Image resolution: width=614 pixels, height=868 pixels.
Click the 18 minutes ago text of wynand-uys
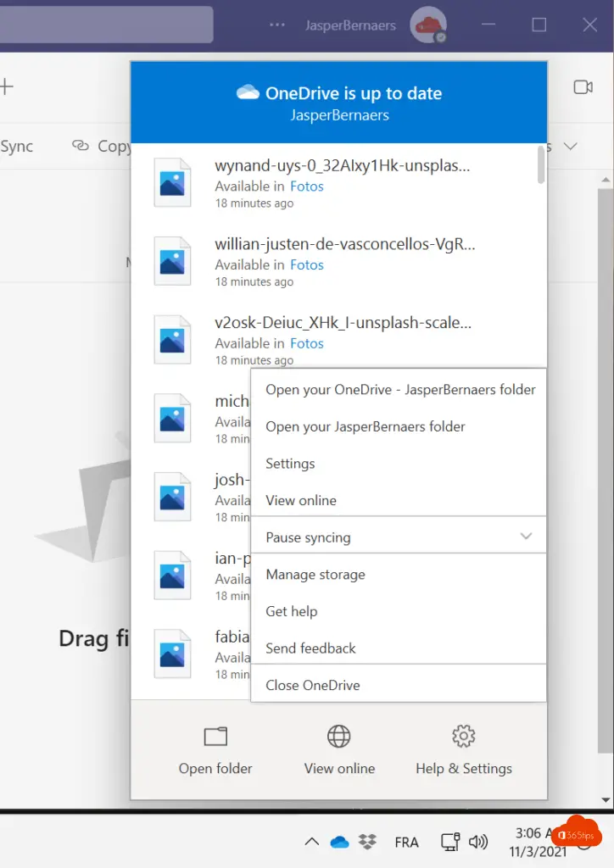(254, 203)
